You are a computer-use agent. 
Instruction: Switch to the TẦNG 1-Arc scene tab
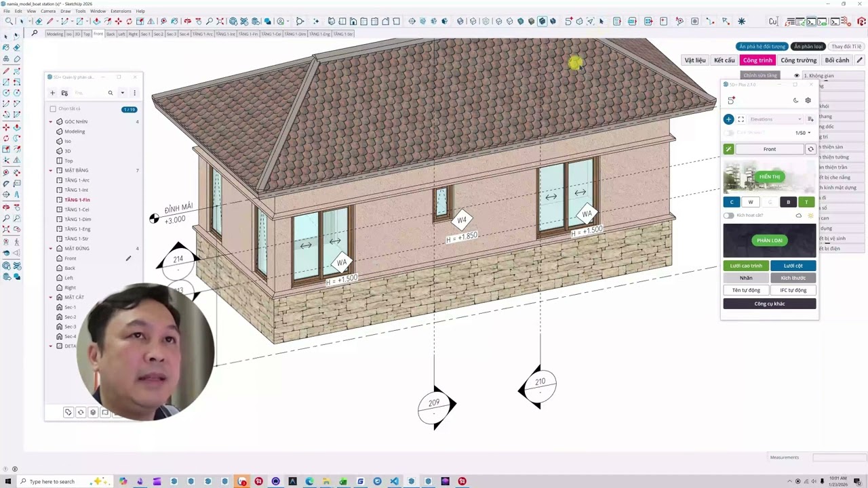tap(202, 34)
